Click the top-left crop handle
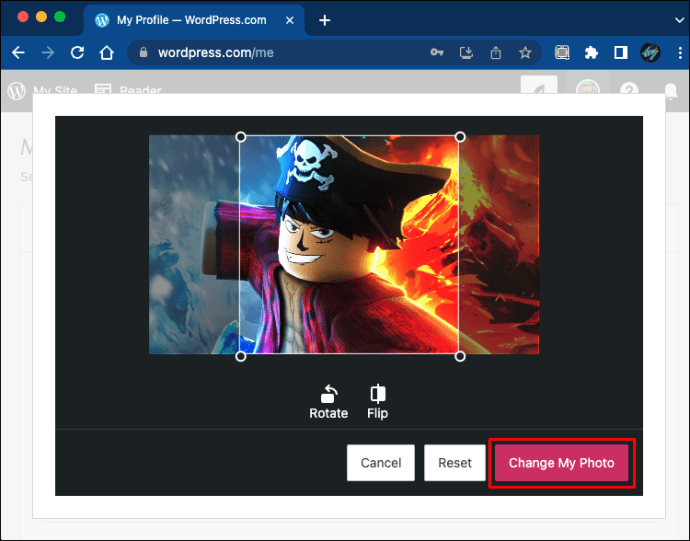Image resolution: width=690 pixels, height=541 pixels. tap(240, 136)
